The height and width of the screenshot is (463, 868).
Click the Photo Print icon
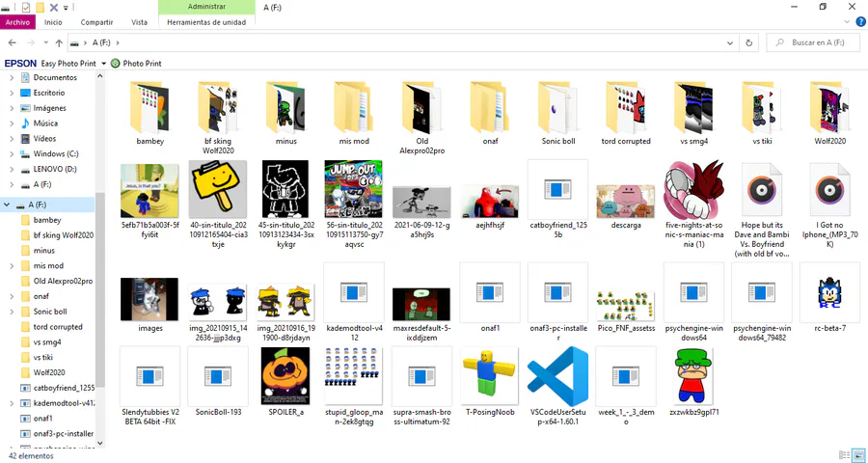[115, 63]
